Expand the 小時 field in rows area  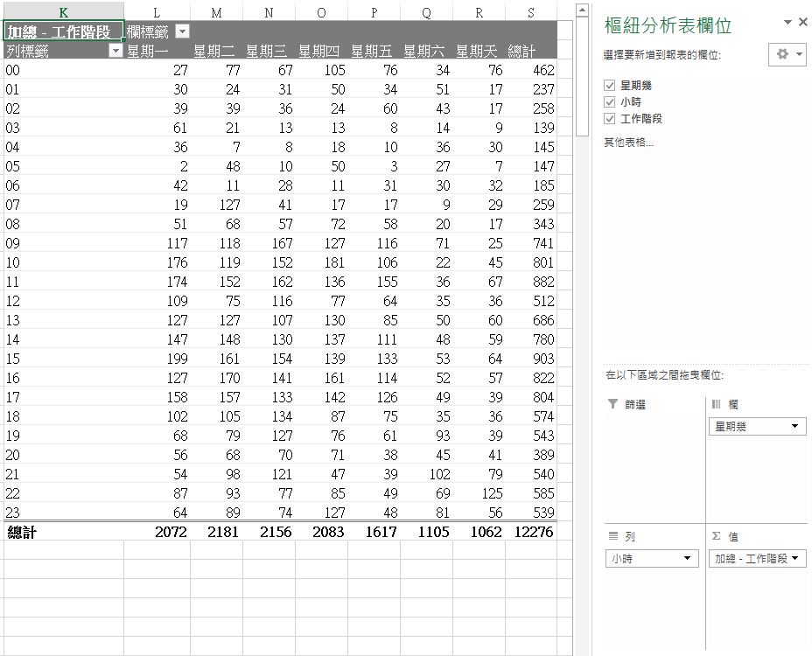coord(687,558)
